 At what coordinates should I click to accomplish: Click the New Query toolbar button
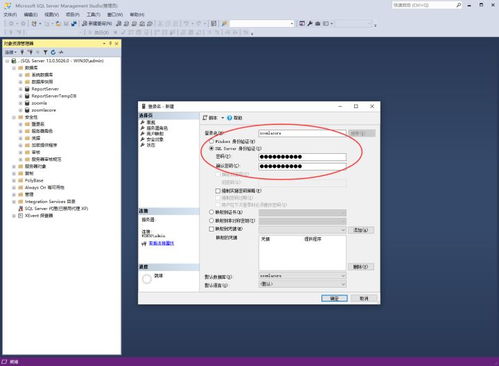pos(97,24)
